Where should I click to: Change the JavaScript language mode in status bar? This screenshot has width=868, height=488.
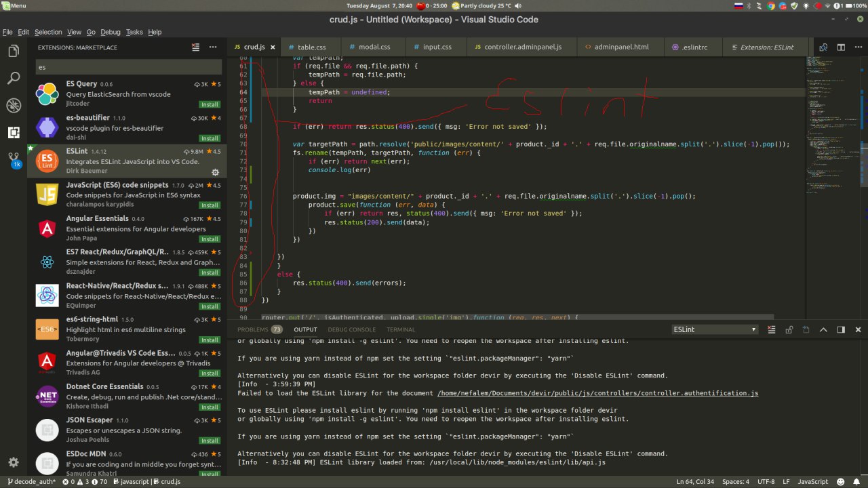812,481
